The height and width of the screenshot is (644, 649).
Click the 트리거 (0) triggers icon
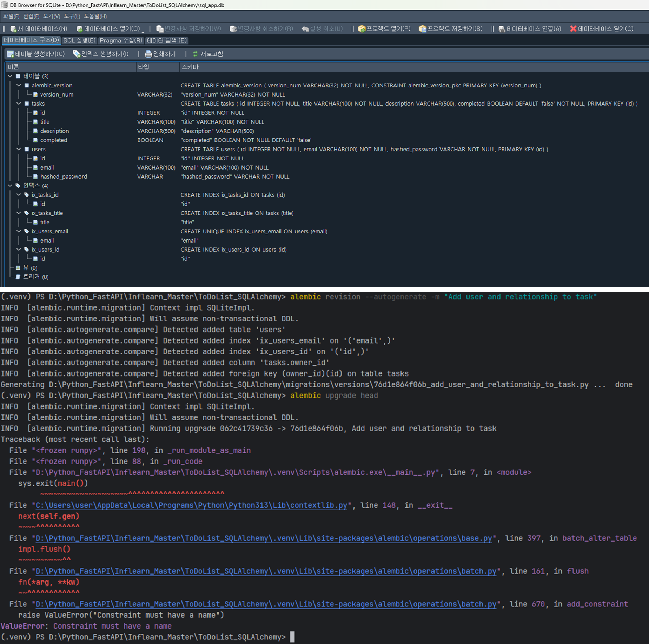pyautogui.click(x=18, y=277)
